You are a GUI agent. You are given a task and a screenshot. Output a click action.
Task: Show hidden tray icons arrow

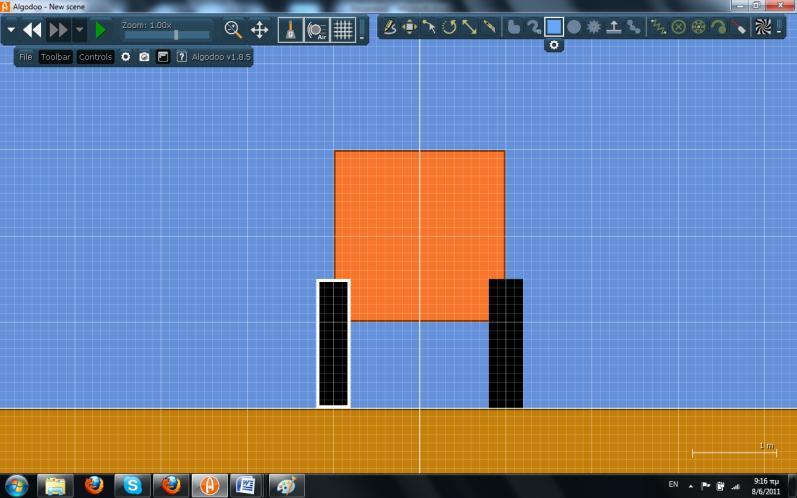[x=690, y=486]
